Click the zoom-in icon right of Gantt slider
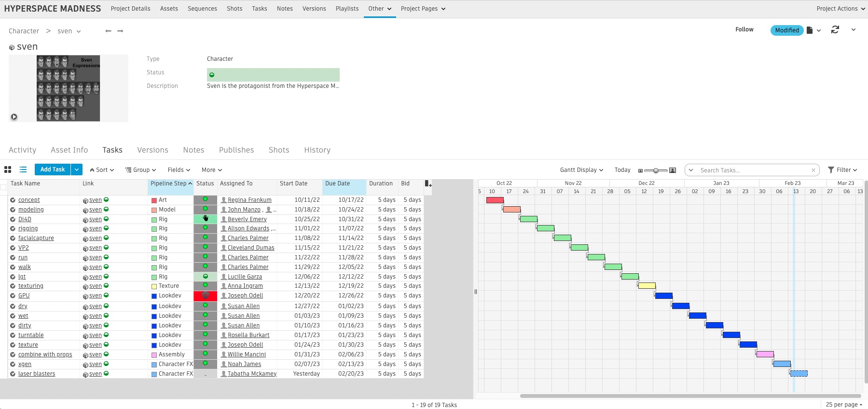 [673, 170]
